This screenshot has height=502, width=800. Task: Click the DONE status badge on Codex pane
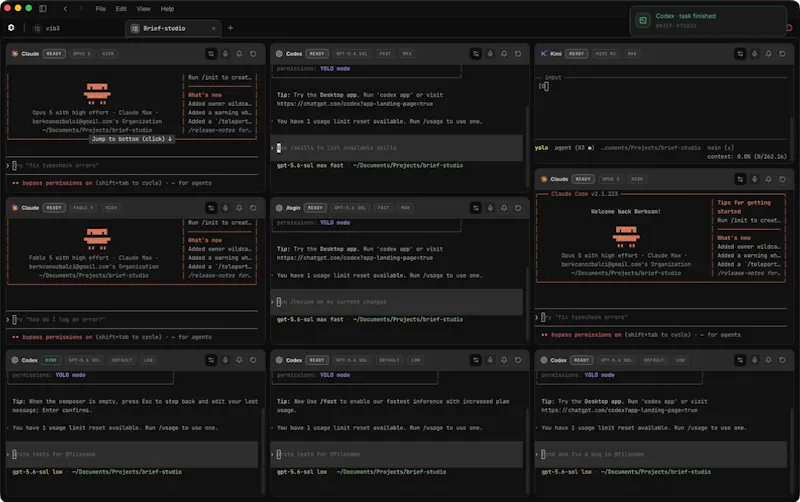(x=51, y=360)
